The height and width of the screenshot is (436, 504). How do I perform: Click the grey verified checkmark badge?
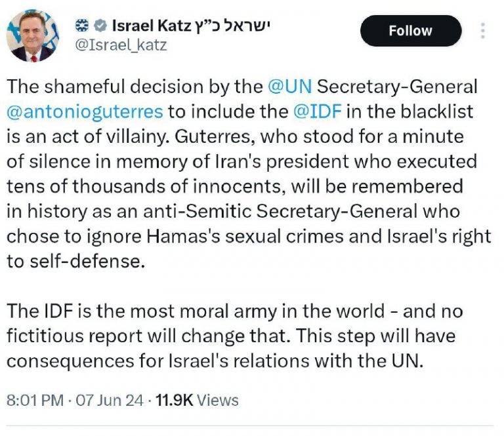click(x=100, y=26)
